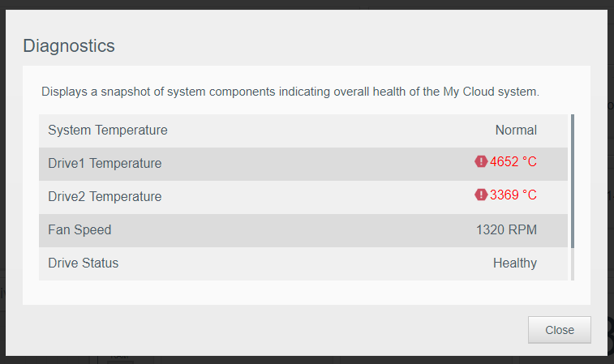Click scrollbar track below the thumb
The width and height of the screenshot is (614, 364).
click(x=573, y=264)
